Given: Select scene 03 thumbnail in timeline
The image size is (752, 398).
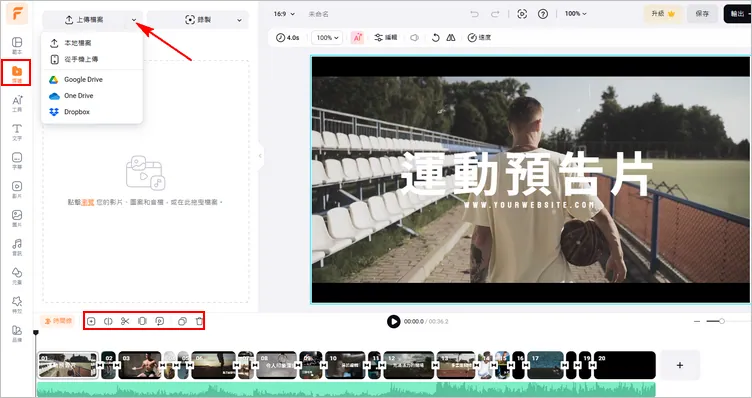Looking at the screenshot, I should click(x=140, y=365).
